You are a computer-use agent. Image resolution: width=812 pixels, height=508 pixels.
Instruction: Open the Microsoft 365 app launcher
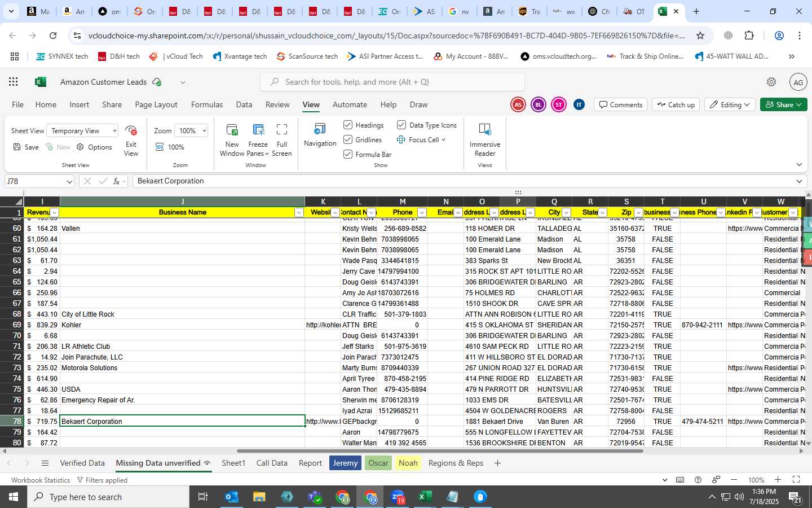14,82
